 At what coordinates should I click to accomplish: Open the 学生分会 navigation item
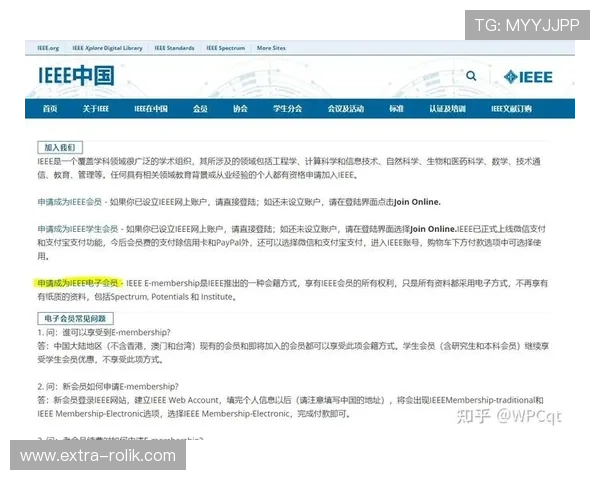coord(287,109)
